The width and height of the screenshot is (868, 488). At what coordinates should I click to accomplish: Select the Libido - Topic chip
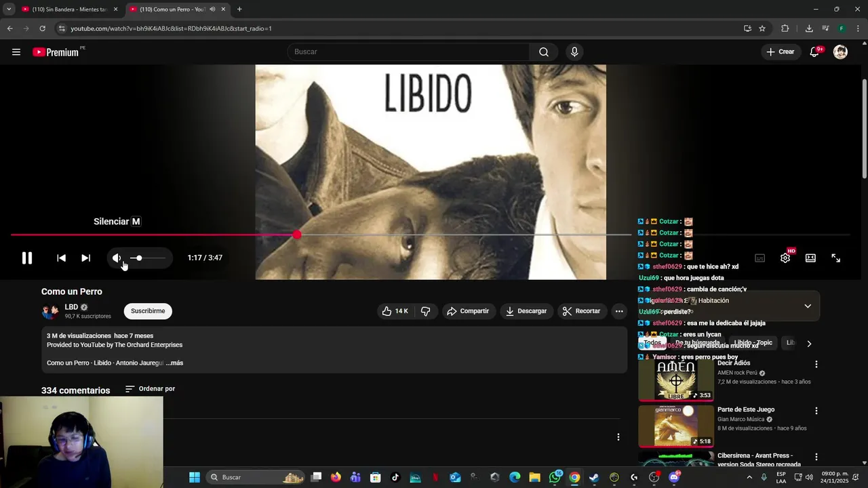753,343
